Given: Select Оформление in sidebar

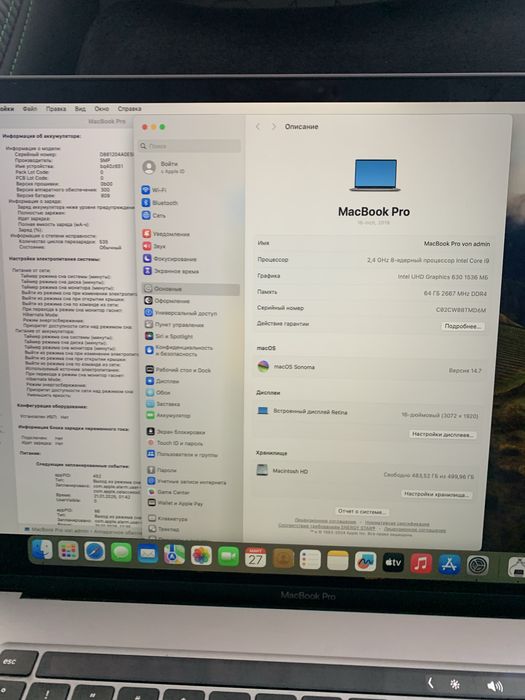Looking at the screenshot, I should click(167, 300).
